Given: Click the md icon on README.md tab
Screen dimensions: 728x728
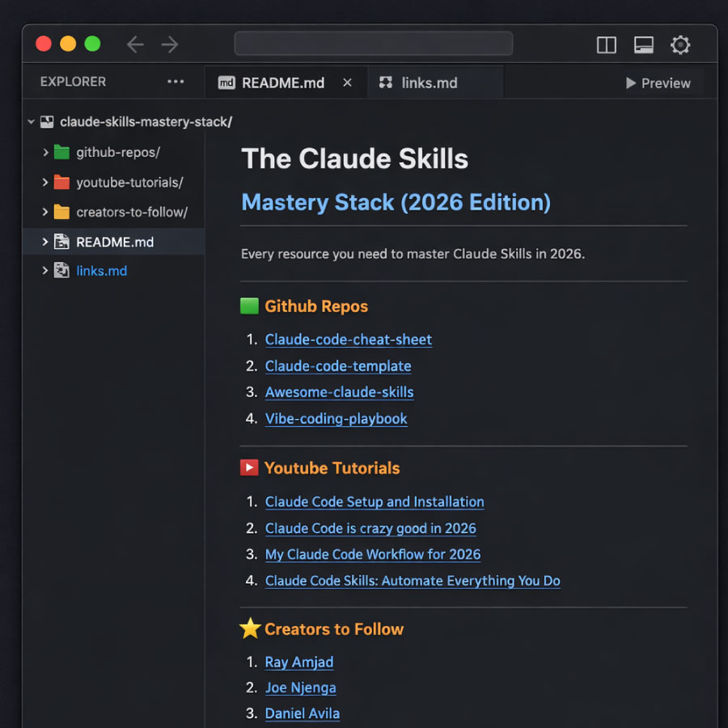Looking at the screenshot, I should point(226,83).
